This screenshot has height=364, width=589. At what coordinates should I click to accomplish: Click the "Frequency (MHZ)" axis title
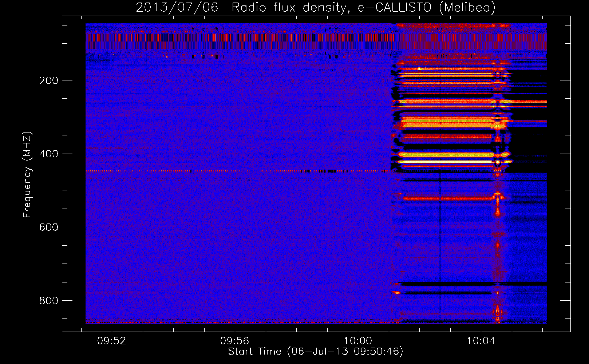27,174
